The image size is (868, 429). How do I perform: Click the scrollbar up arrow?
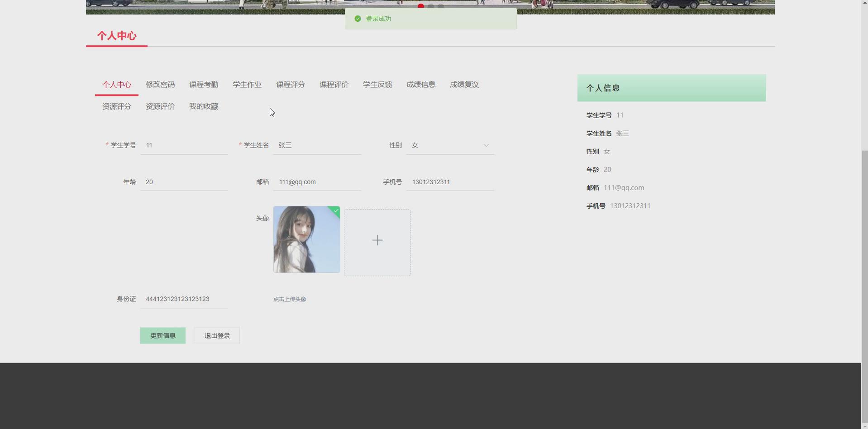(x=864, y=2)
